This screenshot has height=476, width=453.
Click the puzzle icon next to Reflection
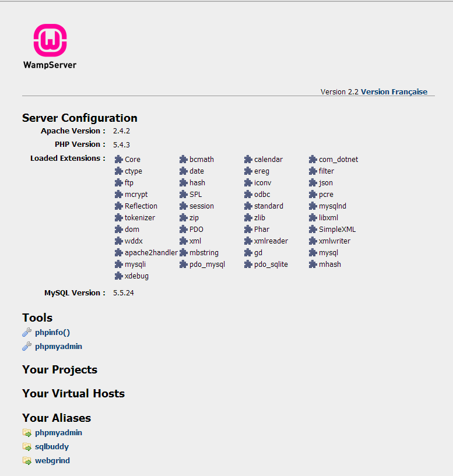[118, 206]
